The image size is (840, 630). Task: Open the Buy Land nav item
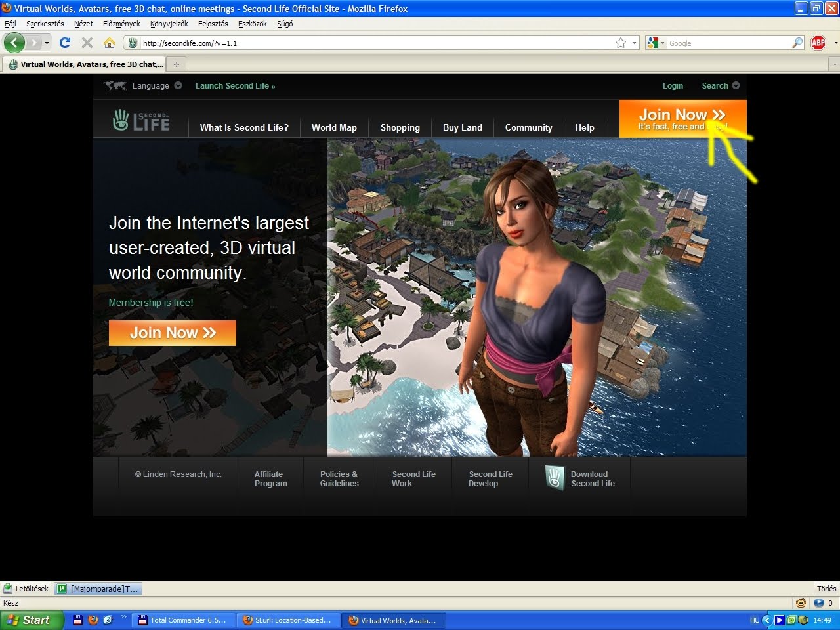click(463, 127)
